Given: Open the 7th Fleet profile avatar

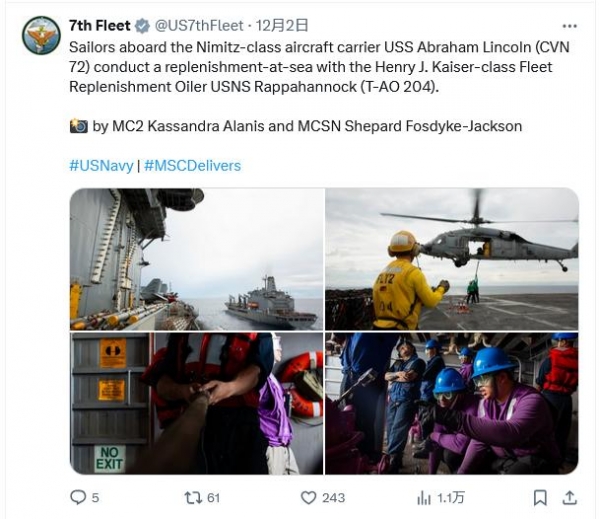Looking at the screenshot, I should point(41,35).
